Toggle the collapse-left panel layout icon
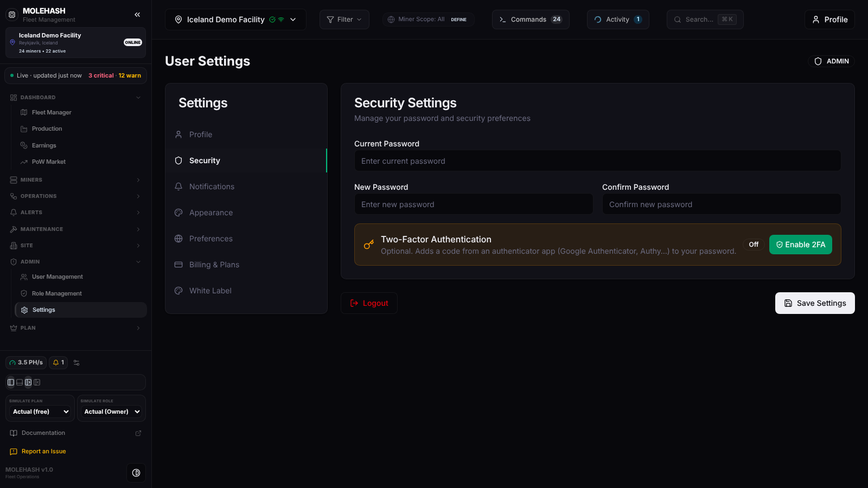This screenshot has width=868, height=488. click(37, 382)
